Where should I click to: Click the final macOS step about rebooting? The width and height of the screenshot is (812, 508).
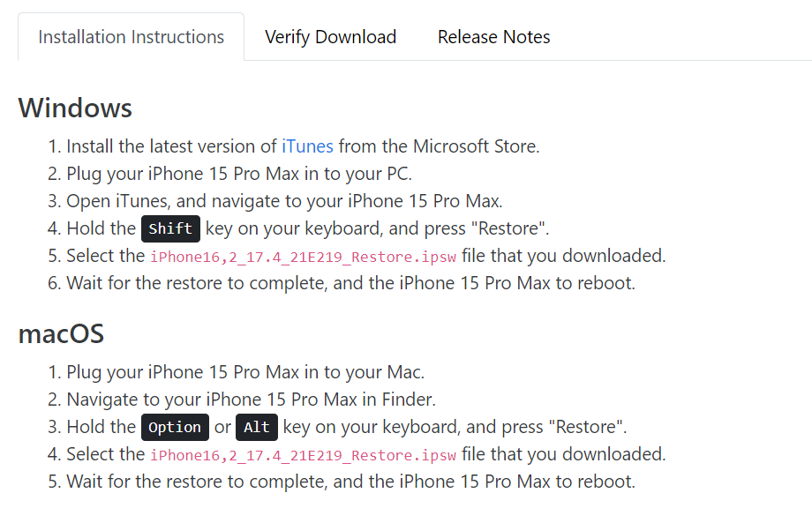coord(350,482)
